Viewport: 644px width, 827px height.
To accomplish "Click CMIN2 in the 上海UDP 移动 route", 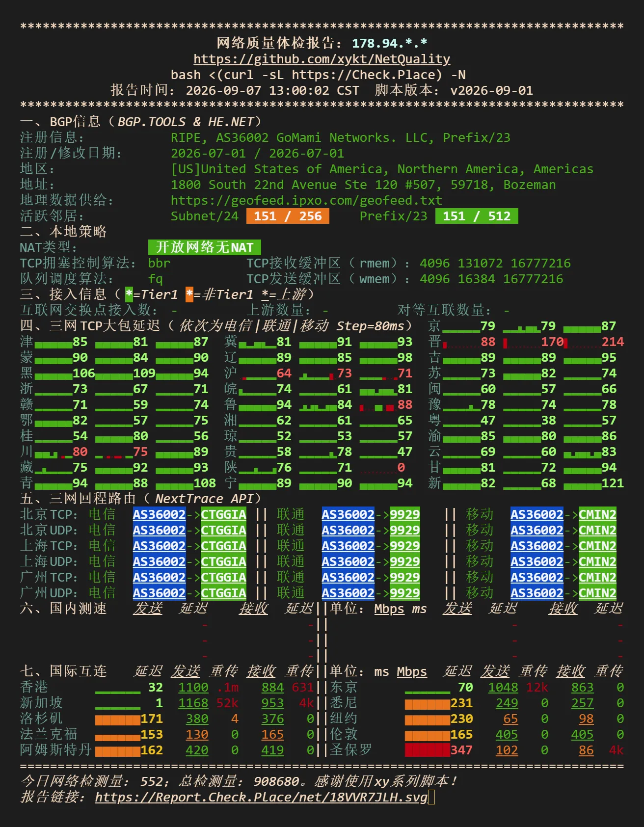I will tap(597, 561).
